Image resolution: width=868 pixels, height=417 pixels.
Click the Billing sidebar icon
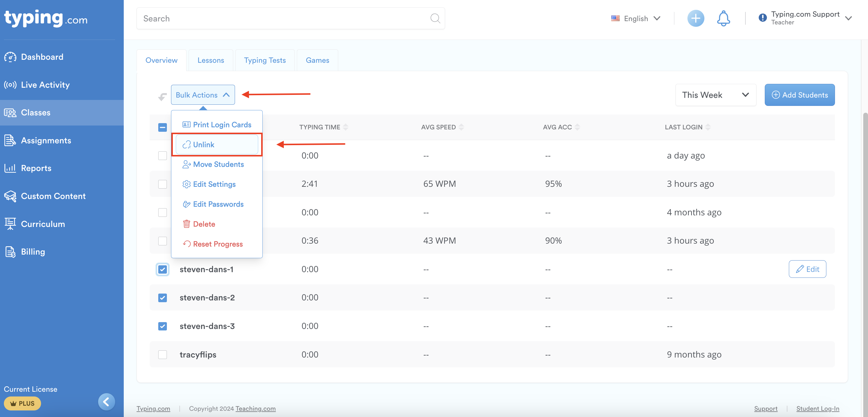(10, 252)
